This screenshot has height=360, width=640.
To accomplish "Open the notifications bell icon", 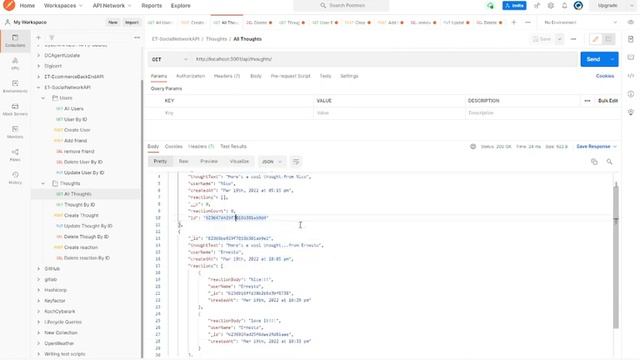I will pos(564,6).
